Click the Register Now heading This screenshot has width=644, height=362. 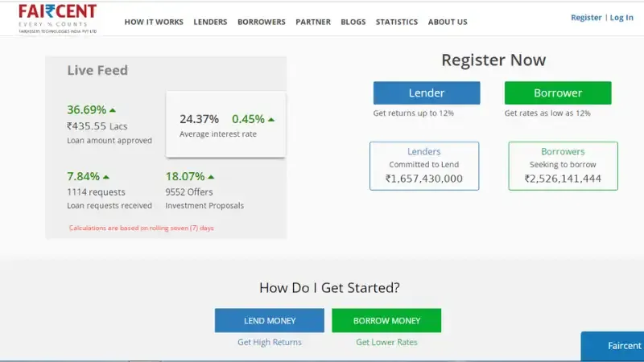click(x=493, y=60)
